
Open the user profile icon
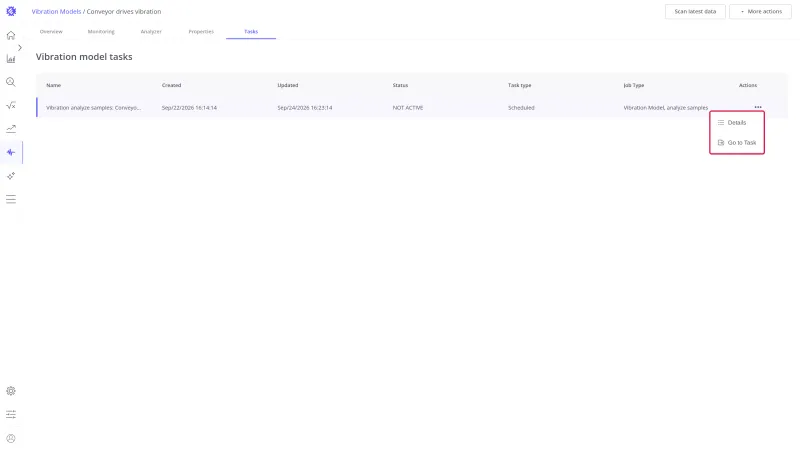coord(11,438)
